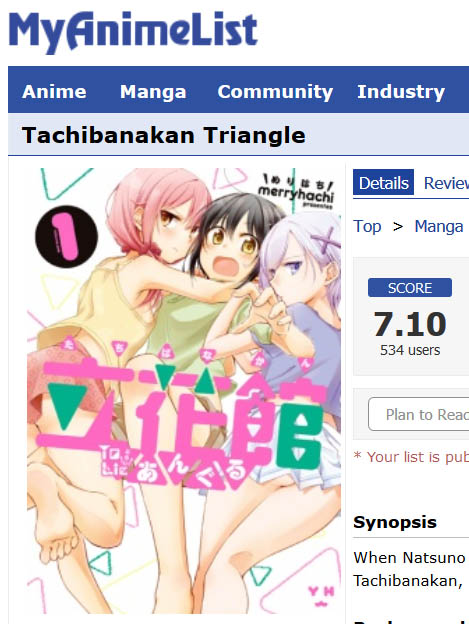Click the 534 users count

pos(410,350)
